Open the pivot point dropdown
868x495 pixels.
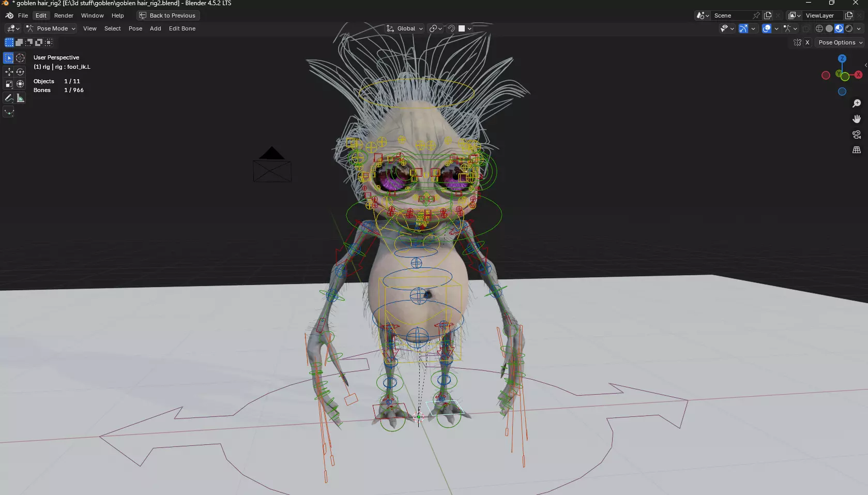(436, 28)
